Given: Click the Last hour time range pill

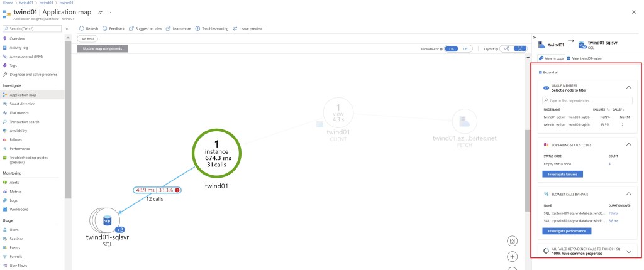Looking at the screenshot, I should coord(87,38).
